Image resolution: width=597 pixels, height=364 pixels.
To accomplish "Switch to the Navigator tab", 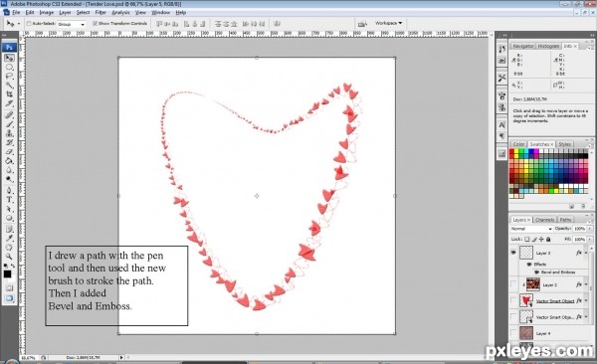I will coord(522,46).
